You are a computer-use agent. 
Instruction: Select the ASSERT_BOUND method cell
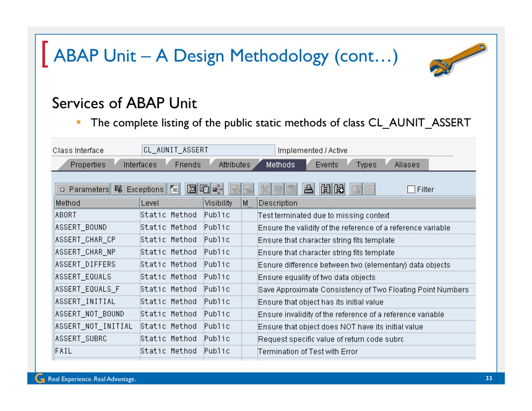coord(97,228)
